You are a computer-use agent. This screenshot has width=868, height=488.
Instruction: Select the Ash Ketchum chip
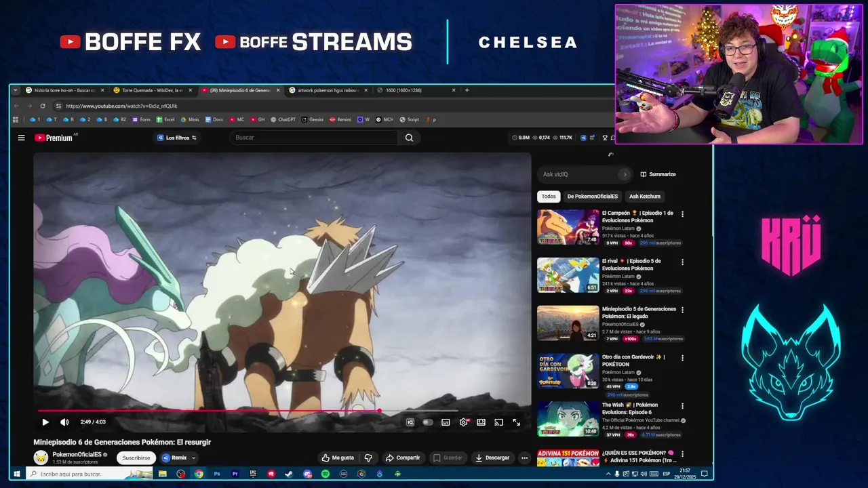click(644, 197)
